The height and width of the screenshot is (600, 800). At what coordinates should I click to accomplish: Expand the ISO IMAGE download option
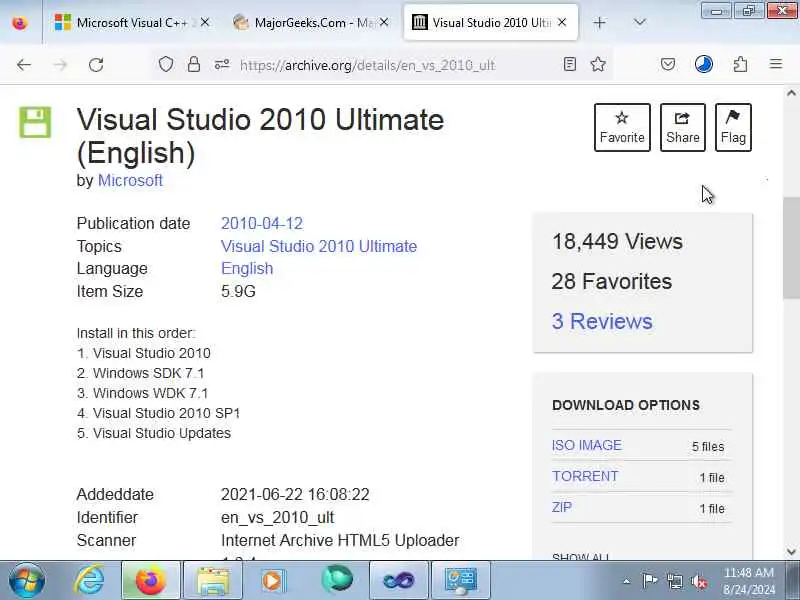587,445
